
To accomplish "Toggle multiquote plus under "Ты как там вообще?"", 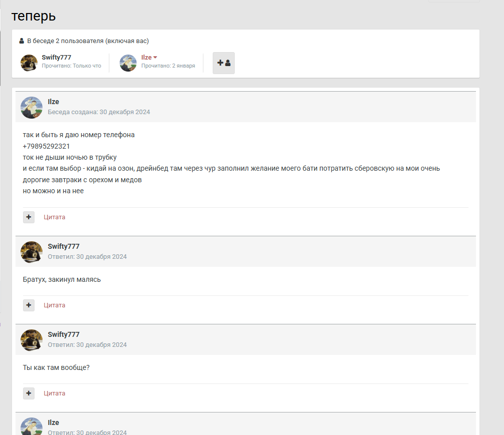I will (x=29, y=393).
